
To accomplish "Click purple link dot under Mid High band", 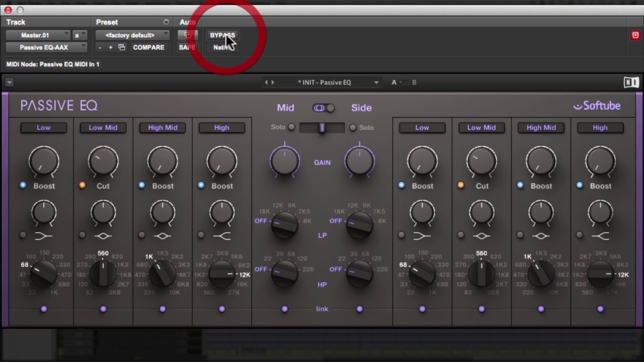I will click(222, 309).
